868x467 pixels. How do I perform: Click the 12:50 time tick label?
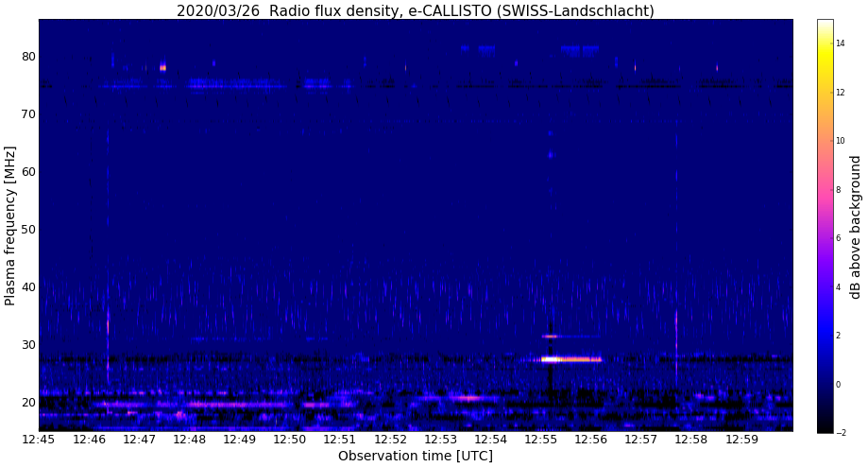290,440
